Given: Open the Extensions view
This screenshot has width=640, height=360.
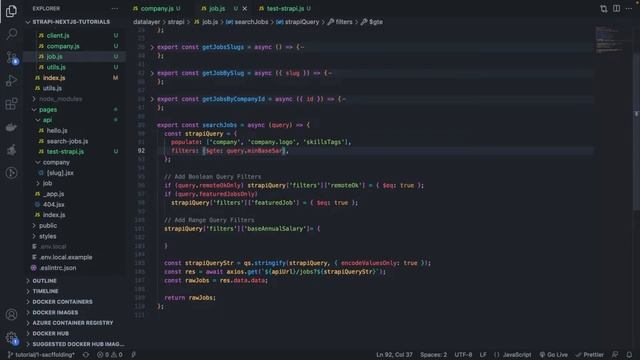Looking at the screenshot, I should click(11, 104).
